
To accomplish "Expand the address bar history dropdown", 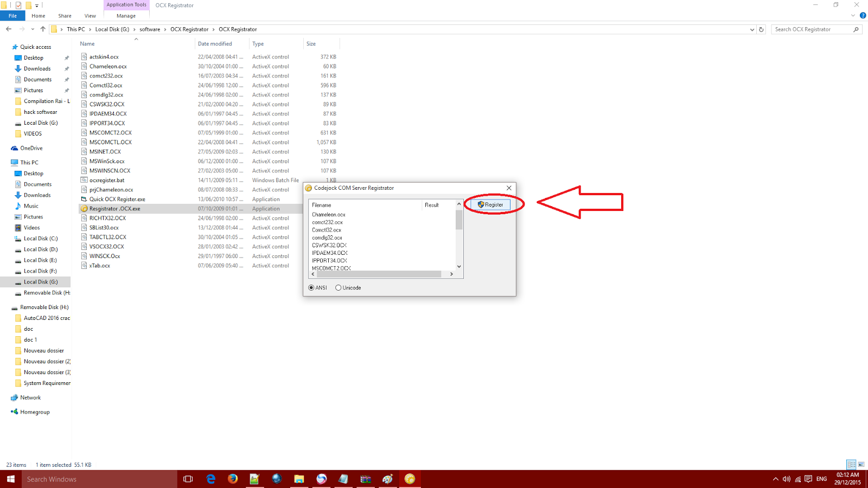I will pos(752,29).
